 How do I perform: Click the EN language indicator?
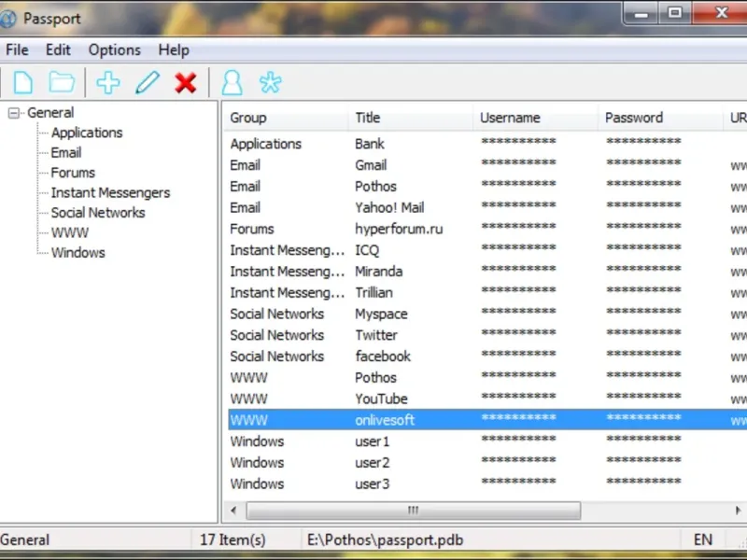703,540
